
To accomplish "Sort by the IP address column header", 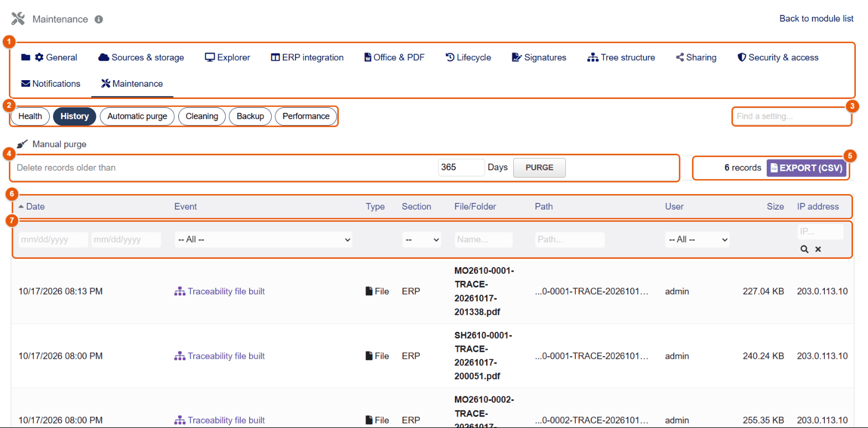I will coord(818,207).
